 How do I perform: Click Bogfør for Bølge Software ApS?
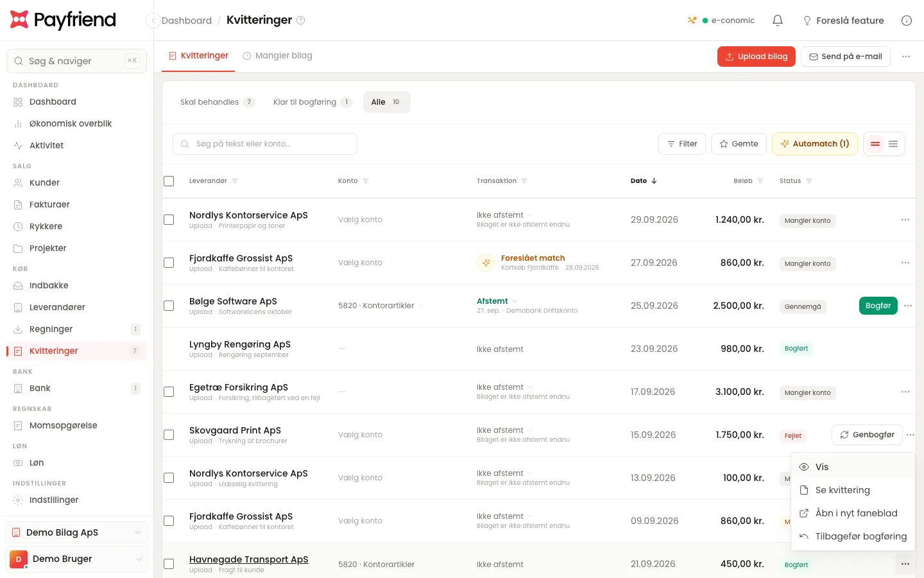coord(878,306)
